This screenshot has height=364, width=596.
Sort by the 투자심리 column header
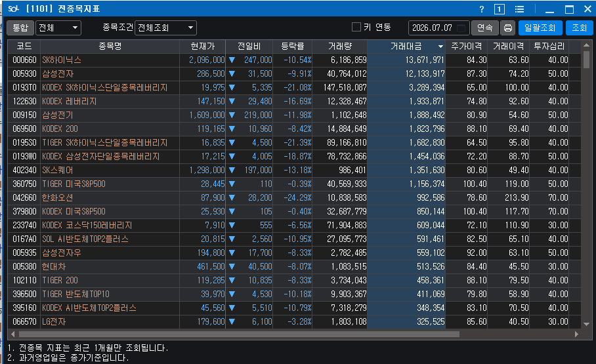[x=549, y=47]
